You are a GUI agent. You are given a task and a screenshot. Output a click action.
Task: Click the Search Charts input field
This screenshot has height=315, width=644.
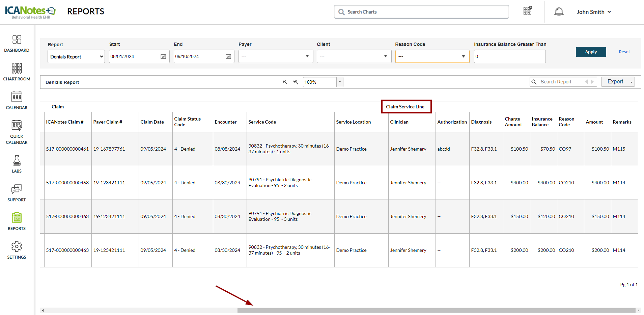[421, 12]
